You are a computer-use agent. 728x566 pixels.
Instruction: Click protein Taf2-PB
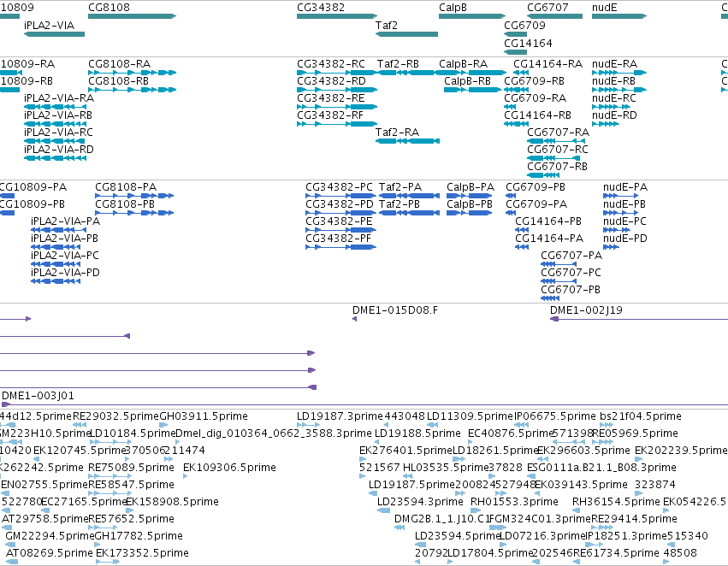tap(400, 204)
